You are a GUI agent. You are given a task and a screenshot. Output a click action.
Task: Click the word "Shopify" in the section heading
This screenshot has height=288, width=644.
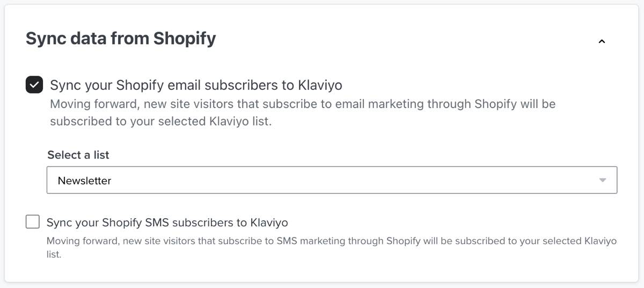184,39
